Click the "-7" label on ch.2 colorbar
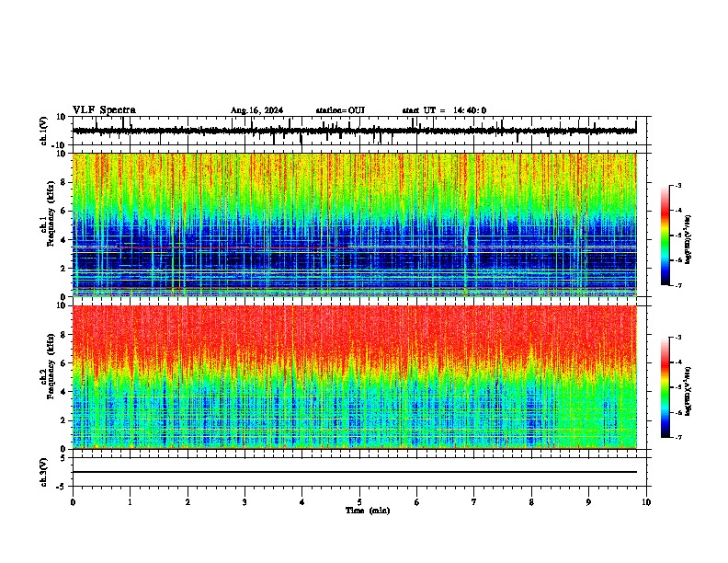The height and width of the screenshot is (563, 728). tap(677, 438)
